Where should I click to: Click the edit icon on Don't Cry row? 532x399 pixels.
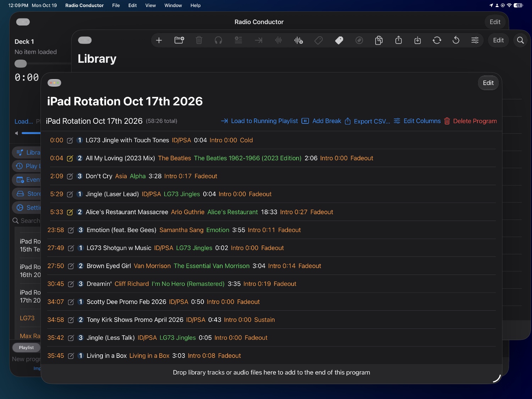click(70, 176)
